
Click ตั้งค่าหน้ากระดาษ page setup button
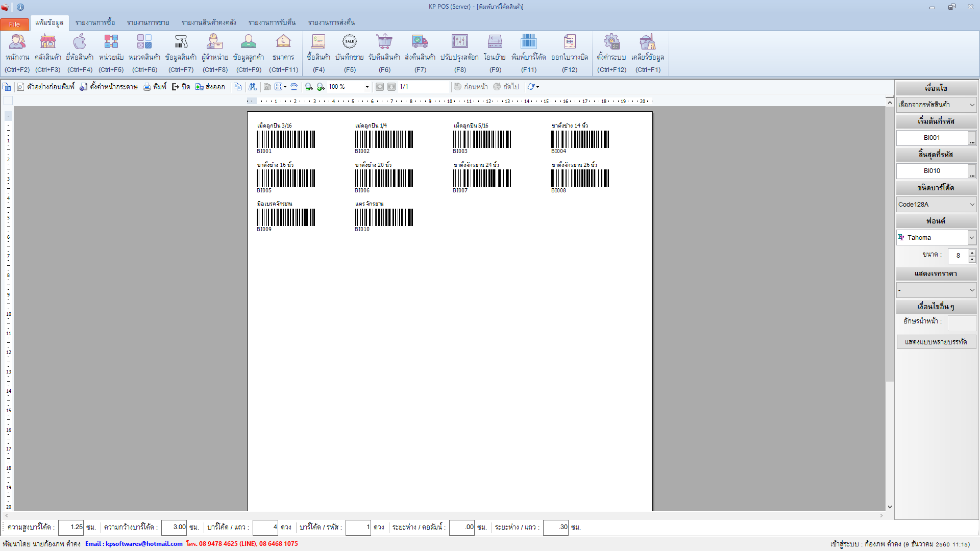(x=109, y=87)
